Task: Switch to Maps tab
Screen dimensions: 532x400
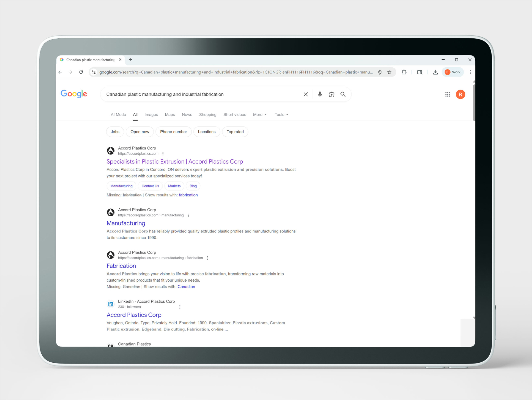Action: [170, 115]
